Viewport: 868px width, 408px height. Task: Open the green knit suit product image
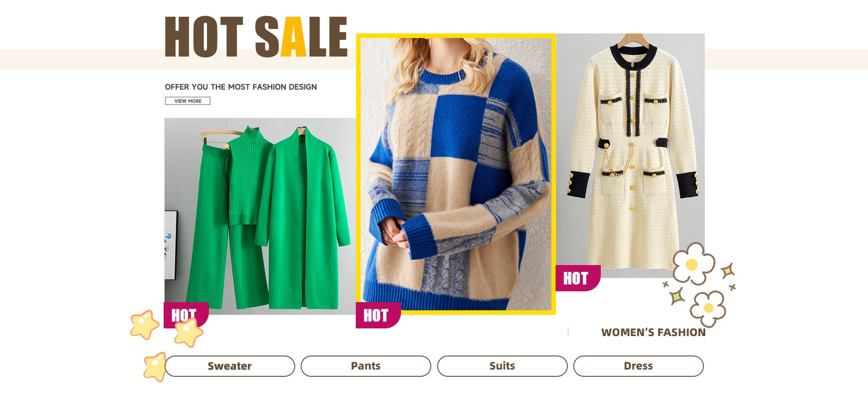point(260,216)
